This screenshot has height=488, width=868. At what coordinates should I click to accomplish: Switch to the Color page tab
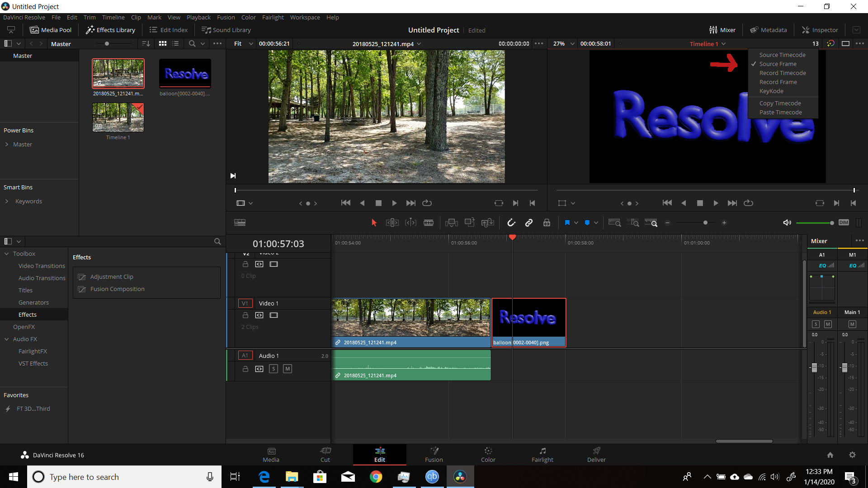click(488, 455)
